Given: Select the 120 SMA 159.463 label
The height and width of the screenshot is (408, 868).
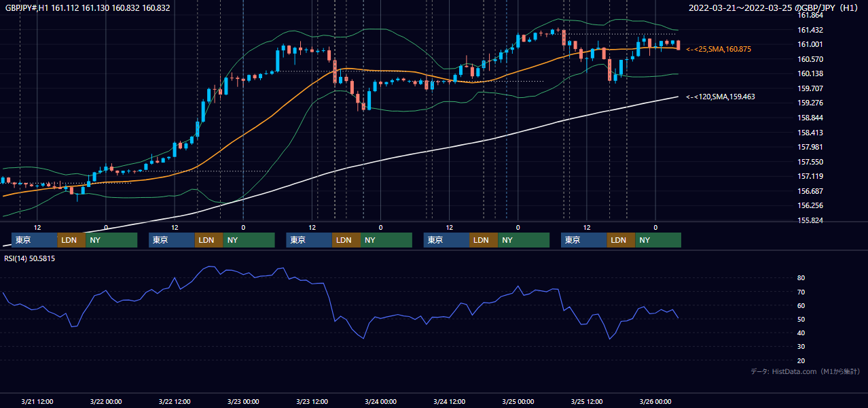Looking at the screenshot, I should coord(720,97).
